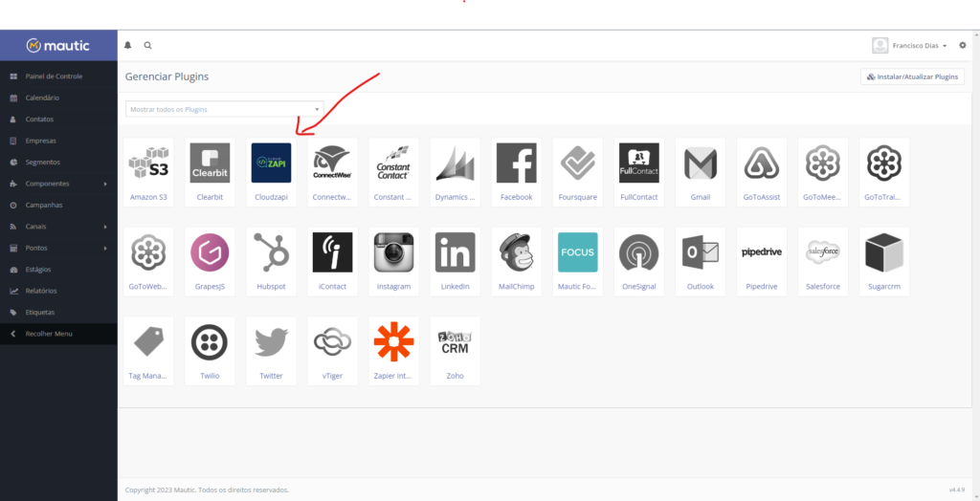The width and height of the screenshot is (980, 501).
Task: Click the Mautic logo
Action: 58,46
